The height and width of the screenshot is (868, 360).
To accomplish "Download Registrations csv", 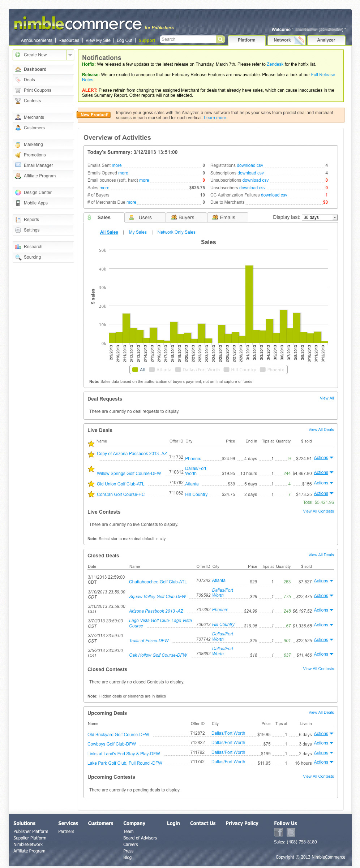I will (250, 165).
